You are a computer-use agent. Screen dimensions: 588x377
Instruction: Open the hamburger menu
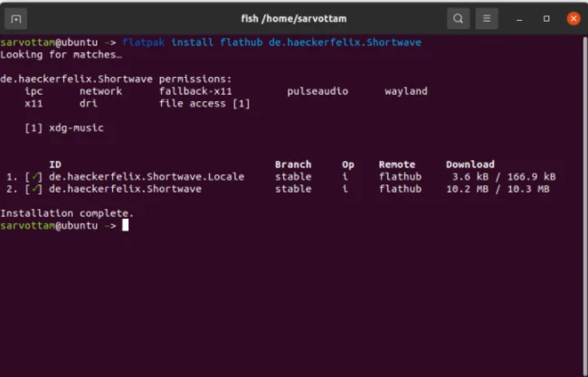pos(486,18)
